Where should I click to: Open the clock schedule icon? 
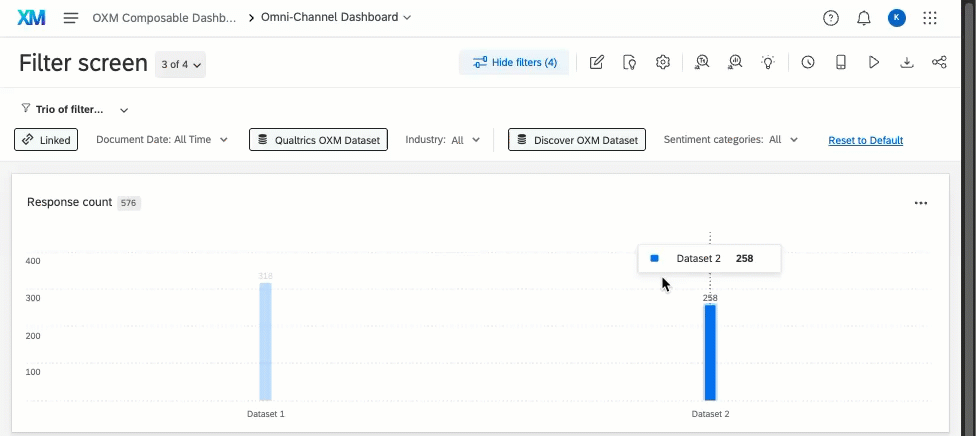pyautogui.click(x=808, y=63)
